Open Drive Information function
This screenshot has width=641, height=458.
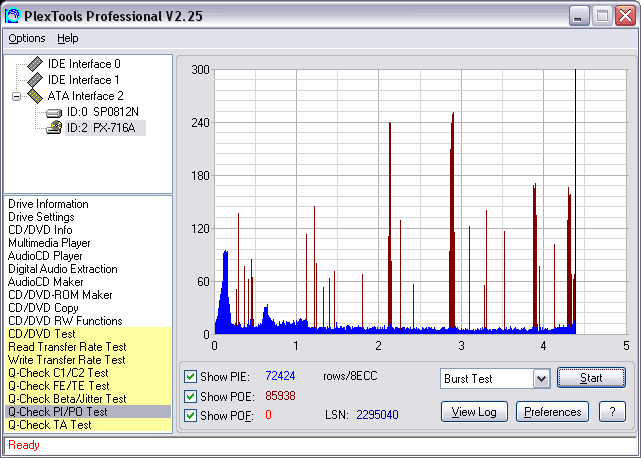(x=48, y=204)
